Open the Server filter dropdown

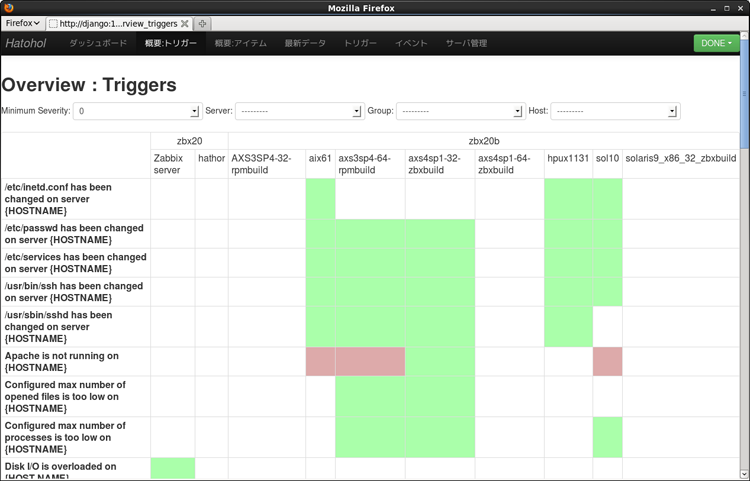tap(299, 111)
